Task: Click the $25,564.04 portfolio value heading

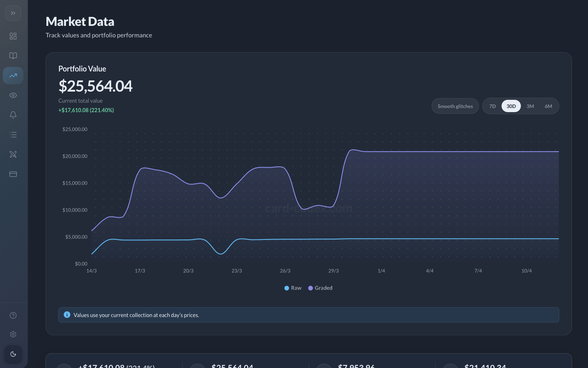Action: pyautogui.click(x=95, y=86)
